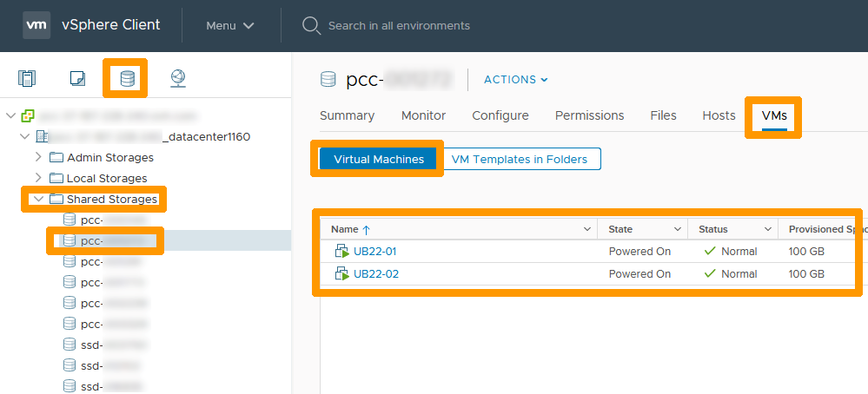Viewport: 868px width, 394px height.
Task: Click the UB22-01 virtual machine icon
Action: coord(341,252)
